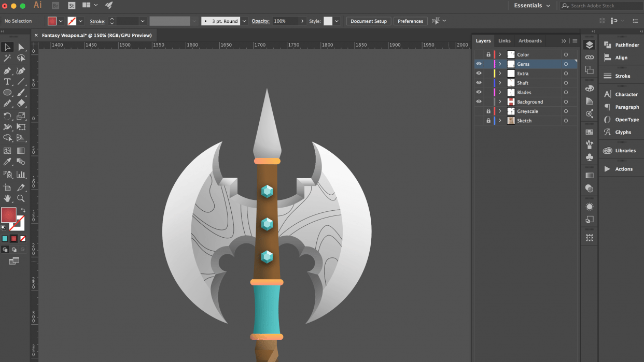The width and height of the screenshot is (644, 362).
Task: Select the Type tool
Action: click(x=7, y=82)
